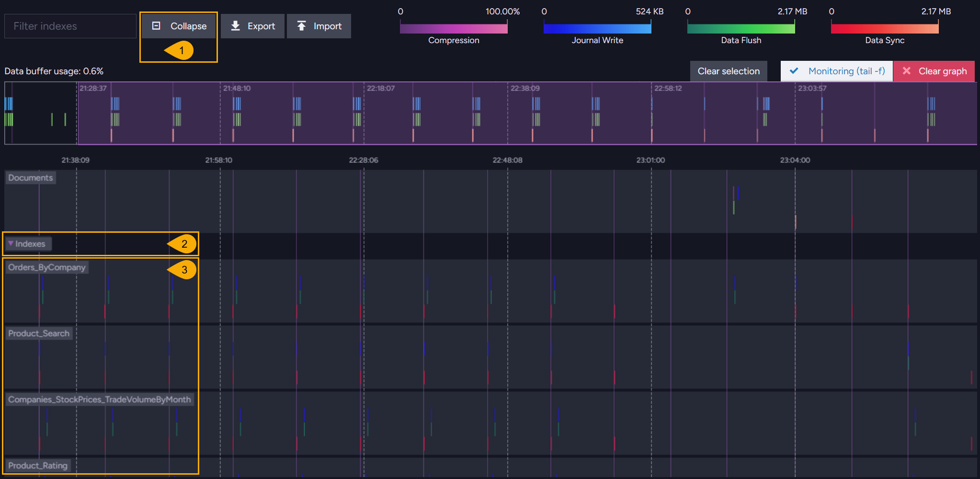Click the Journal Write legend label
Image resolution: width=980 pixels, height=479 pixels.
coord(597,40)
